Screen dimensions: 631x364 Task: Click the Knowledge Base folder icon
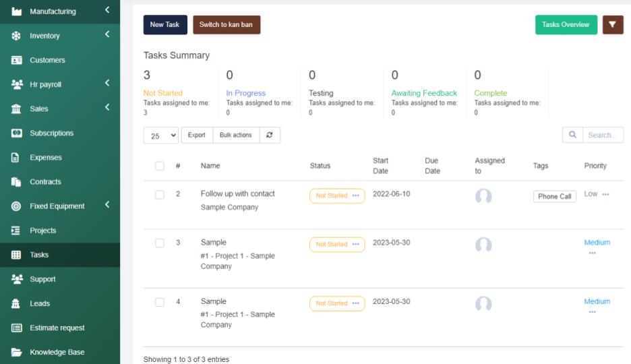coord(16,353)
